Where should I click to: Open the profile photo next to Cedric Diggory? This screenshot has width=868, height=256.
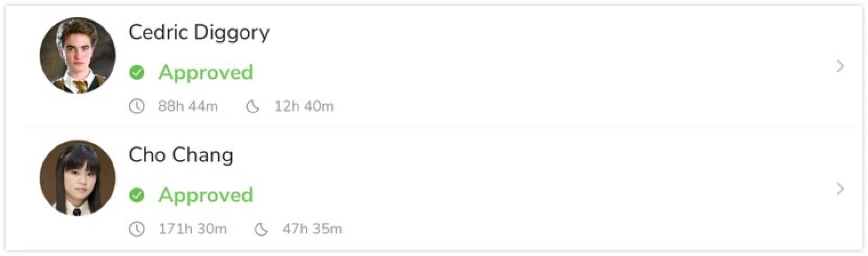[x=78, y=55]
